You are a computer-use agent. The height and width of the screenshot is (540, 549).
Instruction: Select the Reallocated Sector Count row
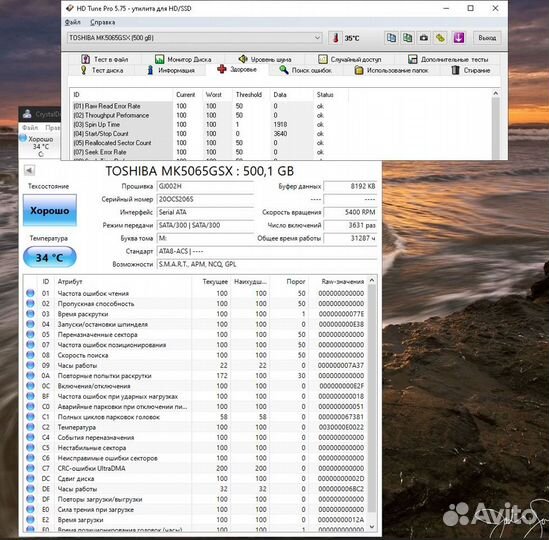(210, 143)
